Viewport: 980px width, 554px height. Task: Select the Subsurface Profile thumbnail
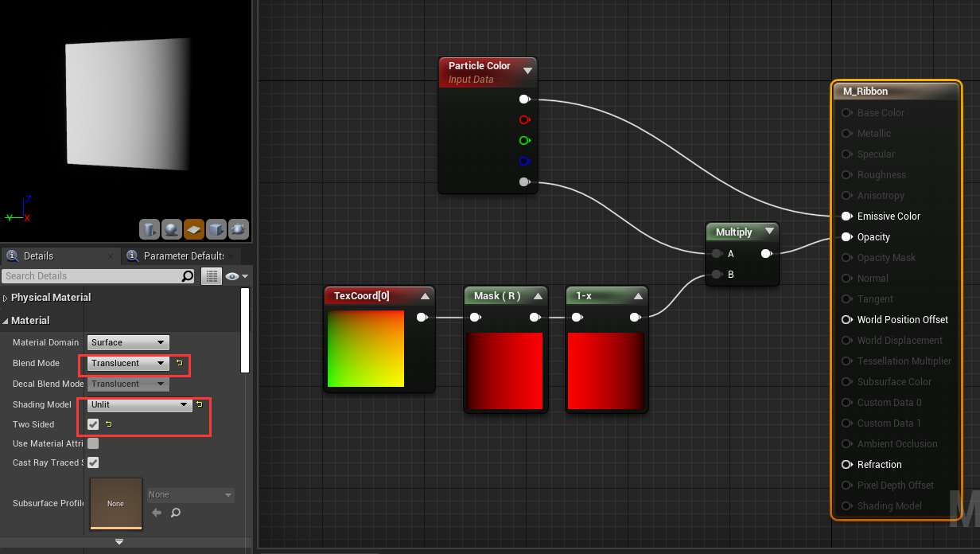point(116,503)
